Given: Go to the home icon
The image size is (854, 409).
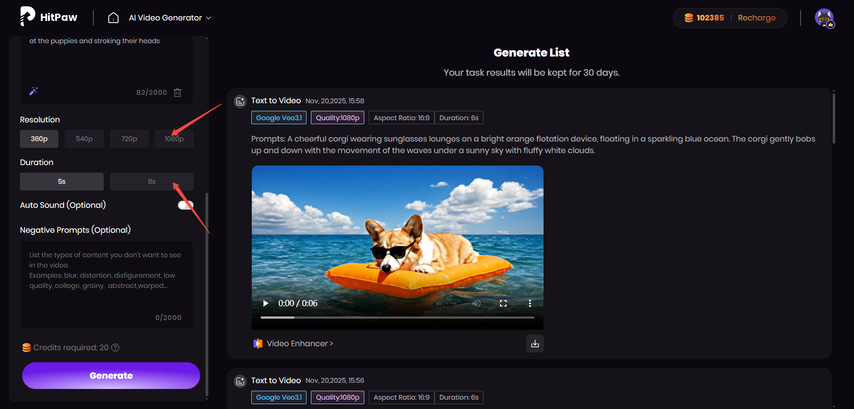Looking at the screenshot, I should pos(113,17).
